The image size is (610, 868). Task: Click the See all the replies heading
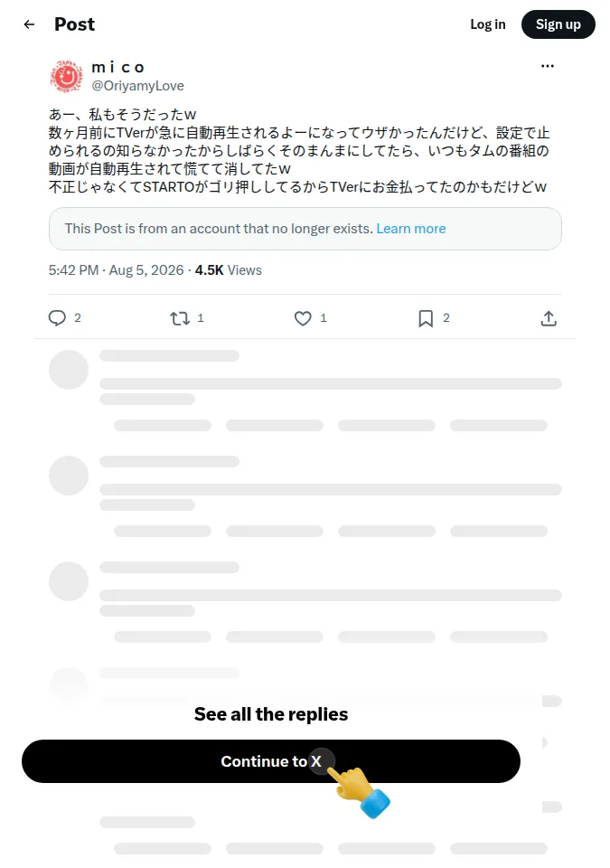coord(271,714)
